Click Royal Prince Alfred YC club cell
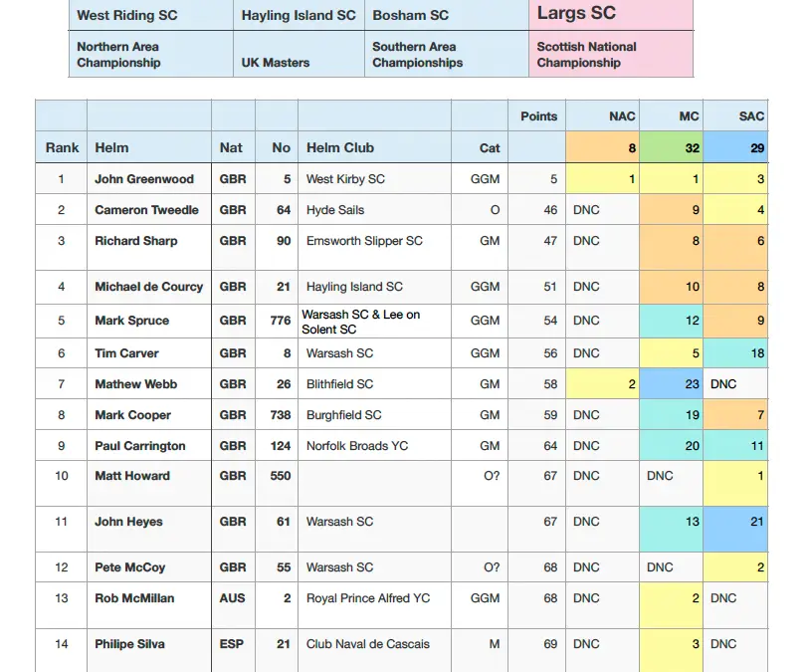809x672 pixels. point(374,605)
